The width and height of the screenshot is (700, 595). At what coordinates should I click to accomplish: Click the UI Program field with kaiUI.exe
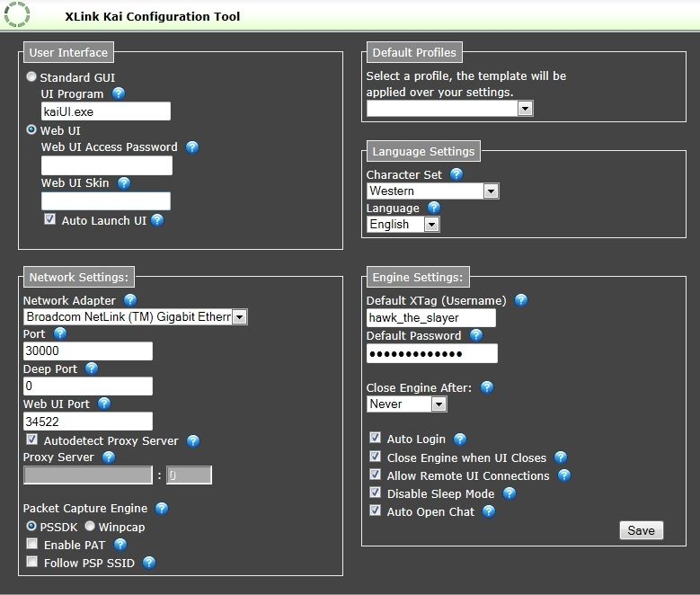tap(106, 111)
